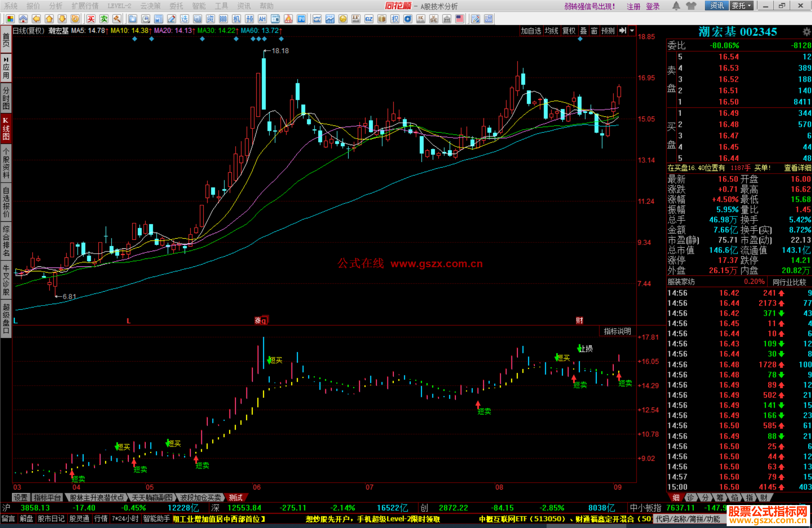Open the 智能 menu
Viewport: 812px width, 528px height.
(x=198, y=6)
